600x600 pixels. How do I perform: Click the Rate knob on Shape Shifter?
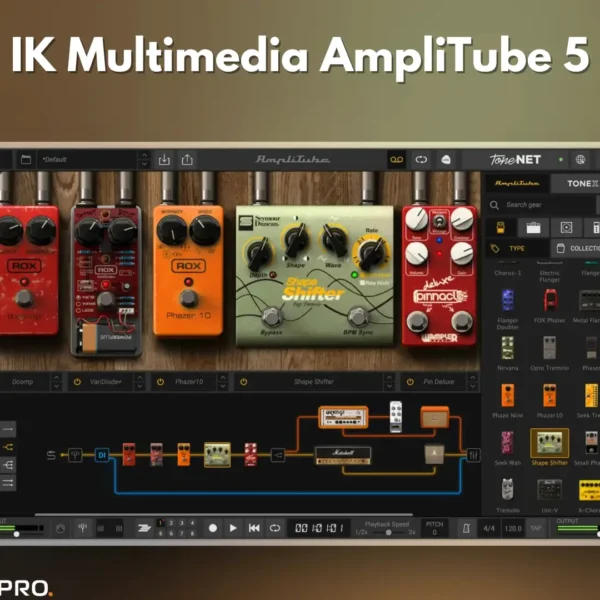click(x=371, y=253)
